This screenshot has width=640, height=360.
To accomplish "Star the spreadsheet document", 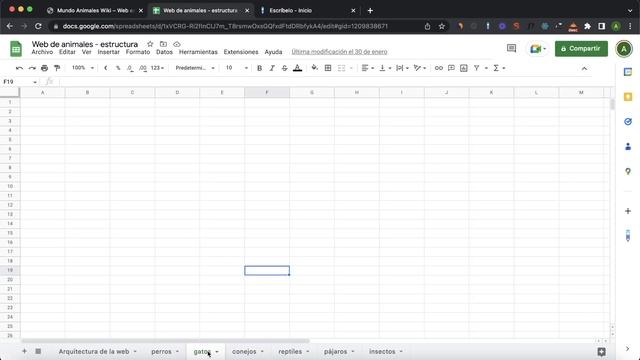I will coord(150,44).
